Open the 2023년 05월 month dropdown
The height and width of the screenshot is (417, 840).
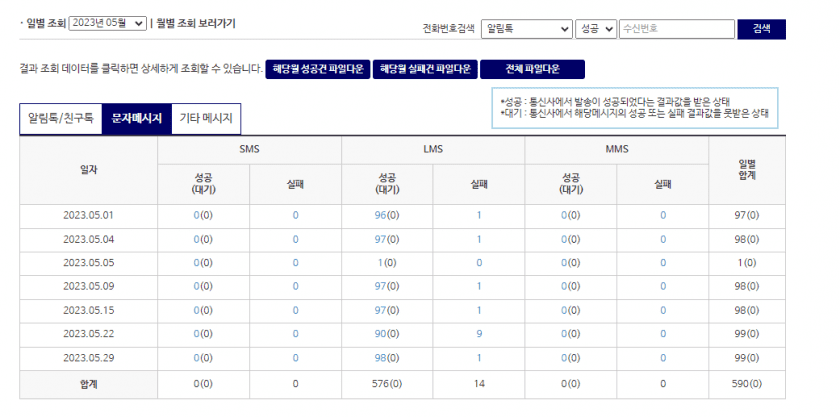click(x=108, y=23)
